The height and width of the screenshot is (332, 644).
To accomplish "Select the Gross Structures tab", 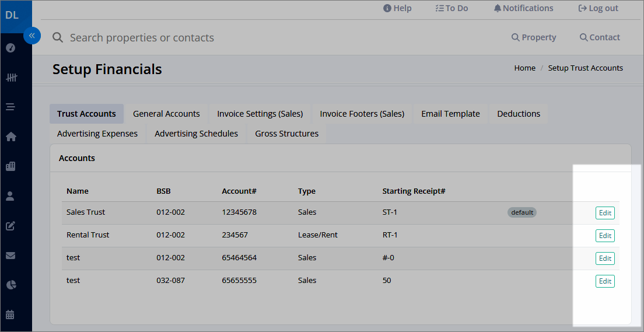I will pyautogui.click(x=286, y=134).
